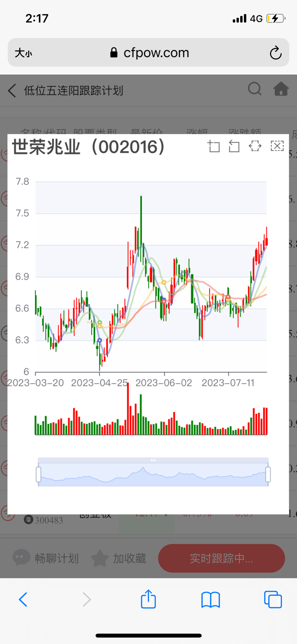Tap the stock code 300483 text
This screenshot has height=644, width=297.
tap(49, 520)
